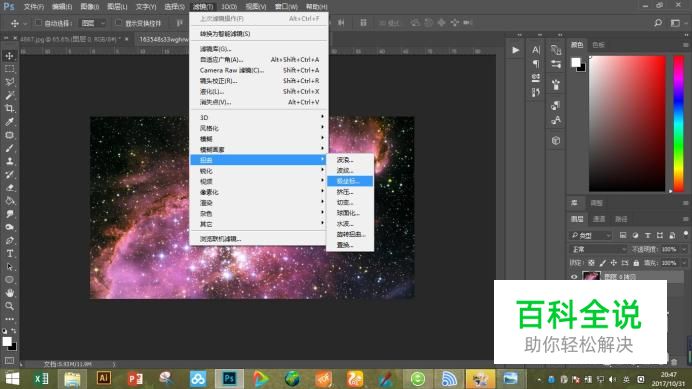Screen dimensions: 692x389
Task: Click Browse Filters Online entry
Action: click(259, 239)
